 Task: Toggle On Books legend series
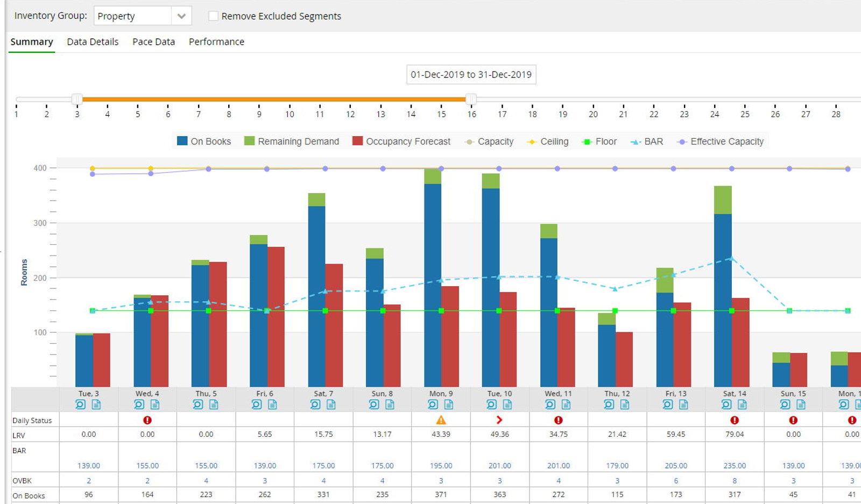click(204, 141)
